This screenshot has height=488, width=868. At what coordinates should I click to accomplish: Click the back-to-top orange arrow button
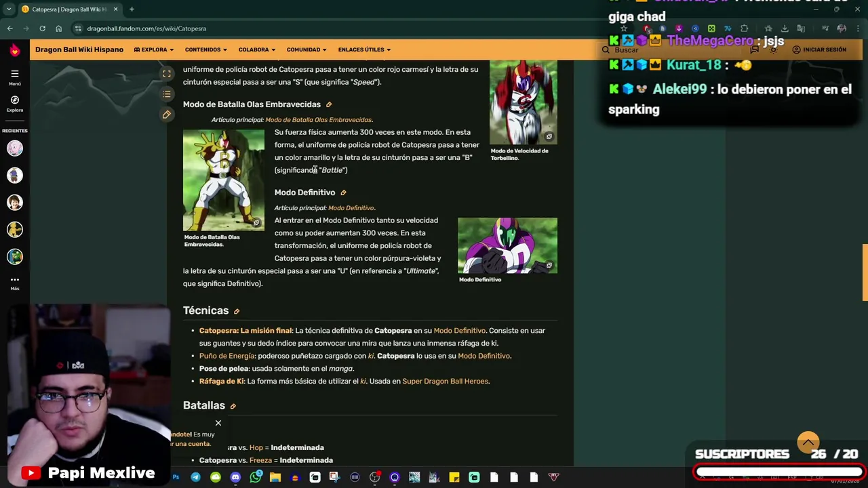coord(808,443)
